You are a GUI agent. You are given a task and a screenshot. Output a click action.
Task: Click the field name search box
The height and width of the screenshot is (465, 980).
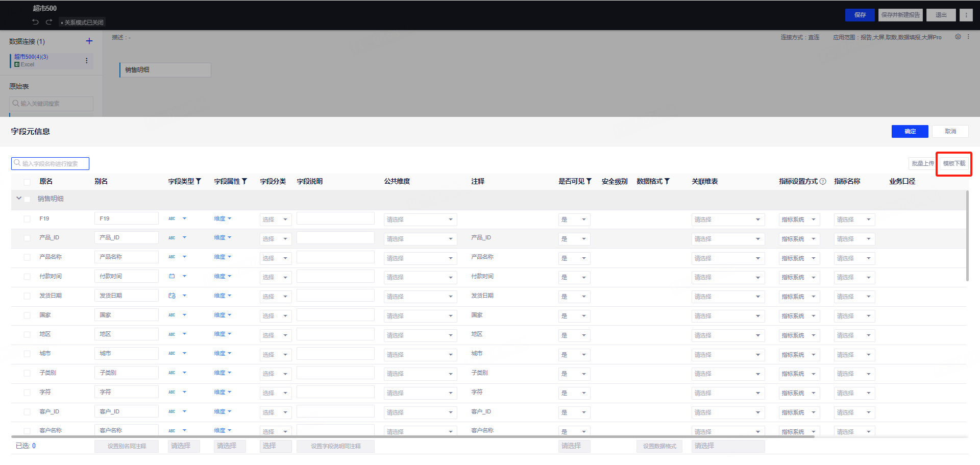click(51, 163)
